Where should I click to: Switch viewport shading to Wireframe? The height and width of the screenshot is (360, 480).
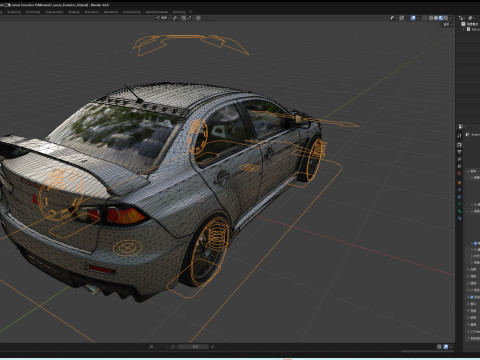[431, 18]
